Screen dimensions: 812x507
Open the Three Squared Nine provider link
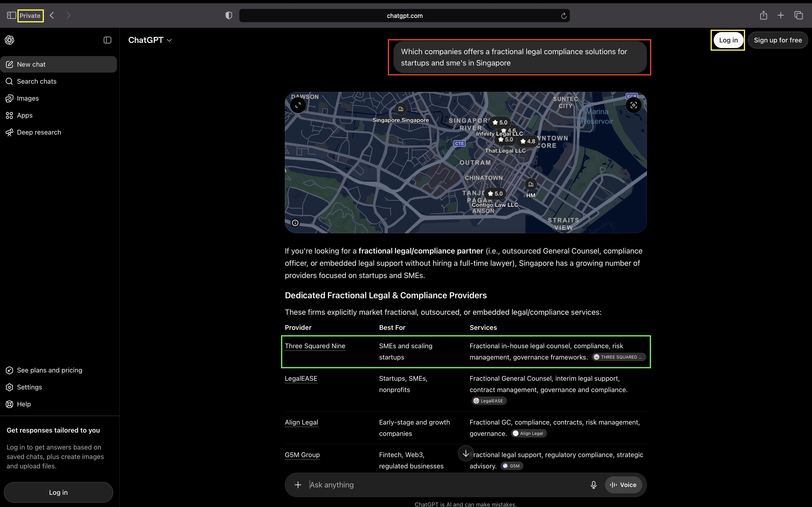[x=315, y=346]
